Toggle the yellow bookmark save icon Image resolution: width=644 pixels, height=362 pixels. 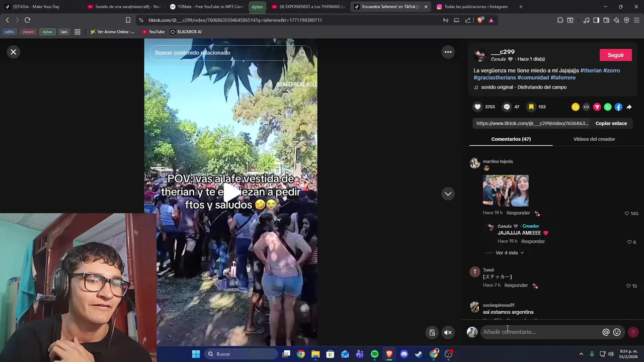pos(531,107)
